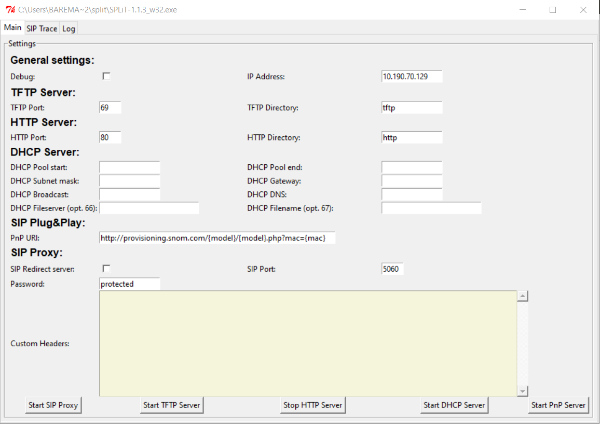Click Start SIP Proxy button

(53, 405)
